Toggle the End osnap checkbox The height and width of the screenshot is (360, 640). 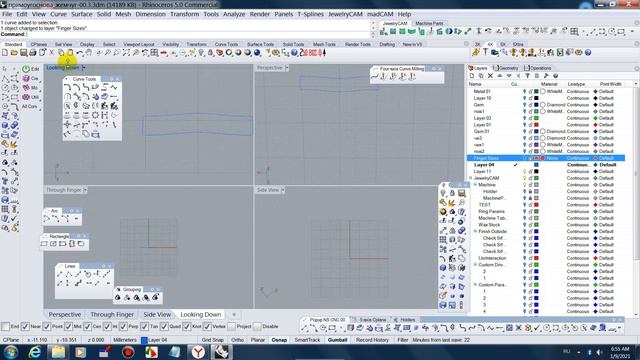(x=6, y=327)
